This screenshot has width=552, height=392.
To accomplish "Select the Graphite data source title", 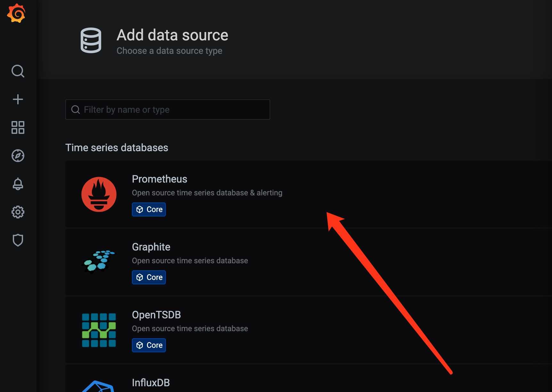I will click(151, 247).
